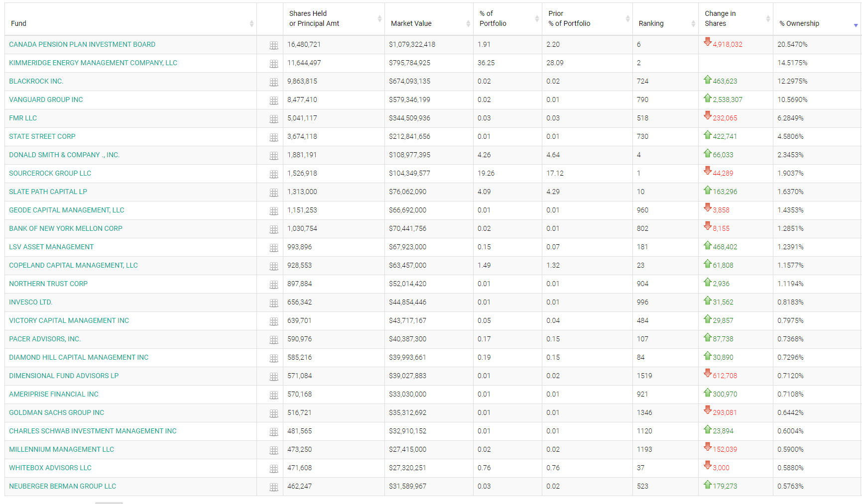
Task: Open grid icon for Diamond Hill Capital row
Action: (x=274, y=358)
